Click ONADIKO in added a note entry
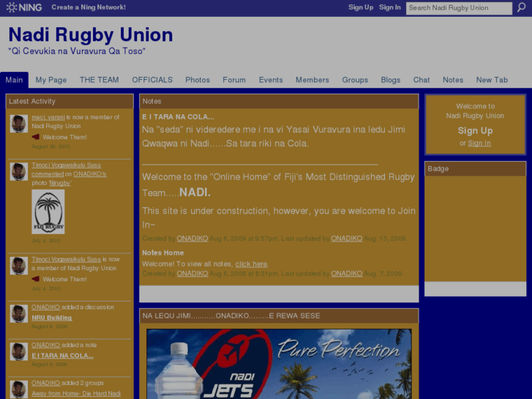Image resolution: width=532 pixels, height=399 pixels. tap(46, 345)
